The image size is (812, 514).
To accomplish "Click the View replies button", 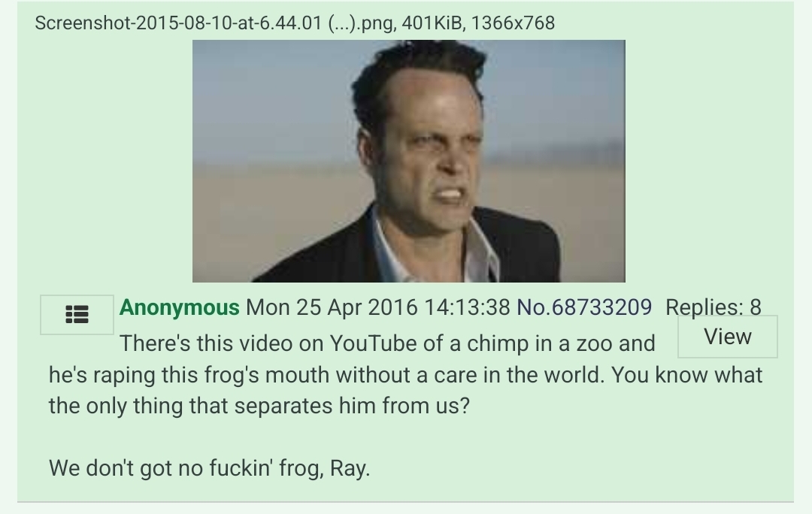I will pyautogui.click(x=728, y=337).
